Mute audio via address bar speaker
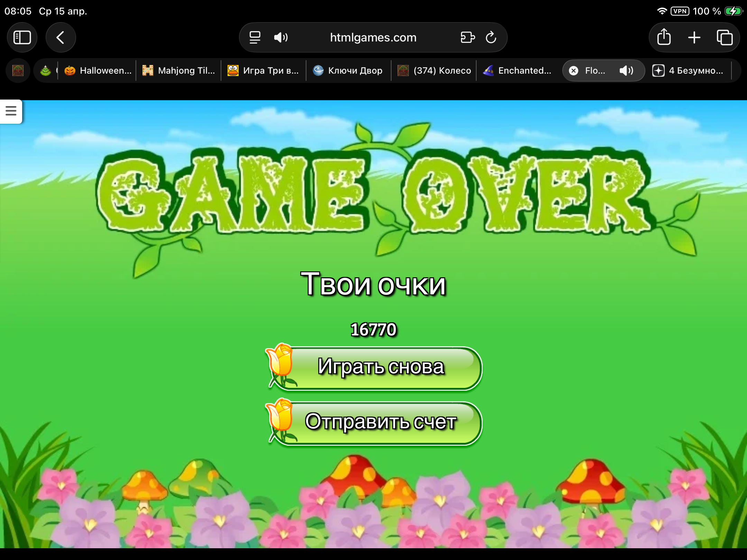The height and width of the screenshot is (560, 747). (x=280, y=37)
